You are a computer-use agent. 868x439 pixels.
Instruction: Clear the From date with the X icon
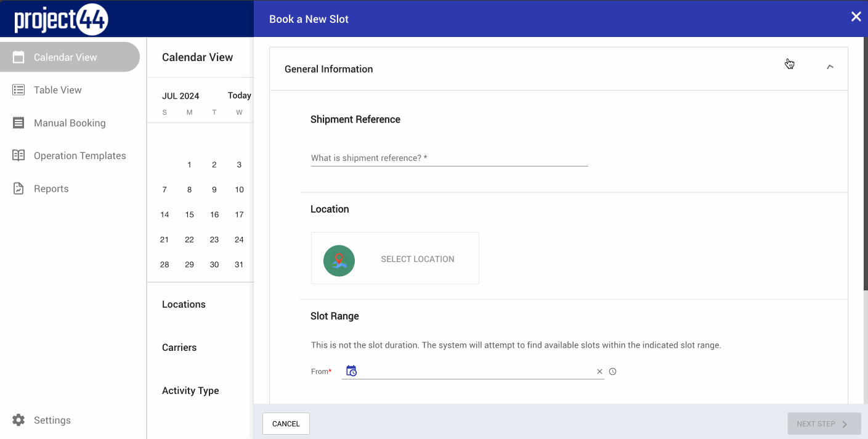pyautogui.click(x=599, y=372)
